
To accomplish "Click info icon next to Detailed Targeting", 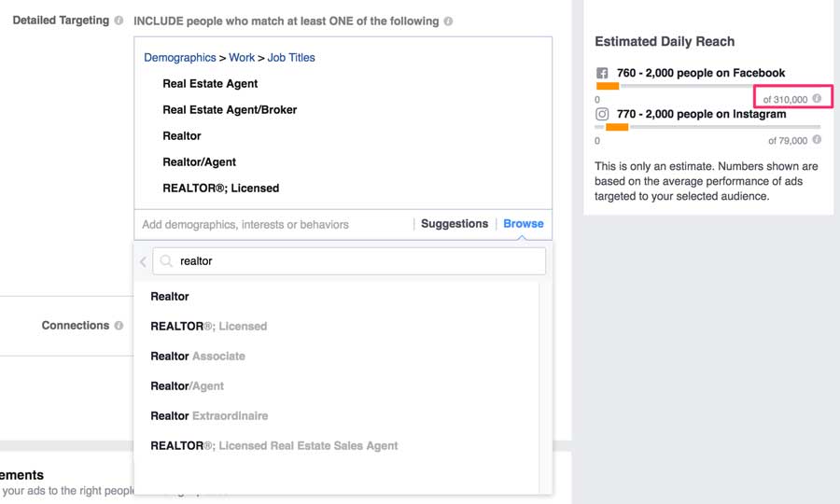I will tap(119, 21).
